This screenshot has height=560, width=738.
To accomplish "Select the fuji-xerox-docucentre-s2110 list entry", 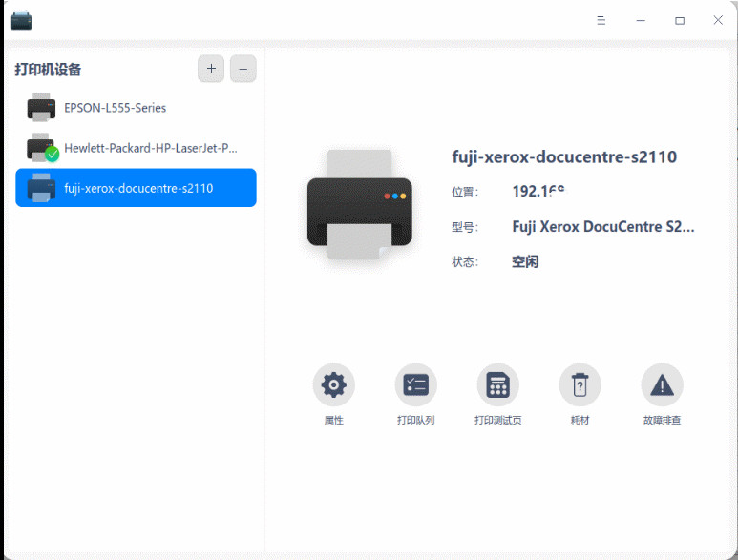I will click(136, 188).
